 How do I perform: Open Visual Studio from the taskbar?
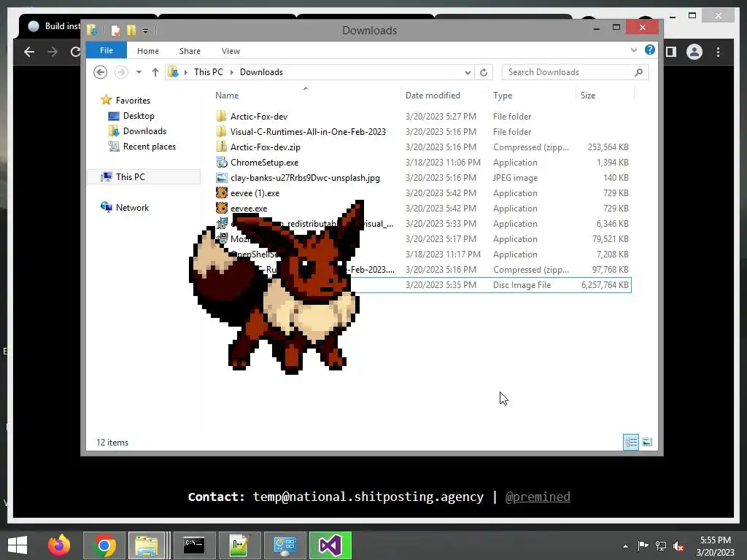[330, 545]
